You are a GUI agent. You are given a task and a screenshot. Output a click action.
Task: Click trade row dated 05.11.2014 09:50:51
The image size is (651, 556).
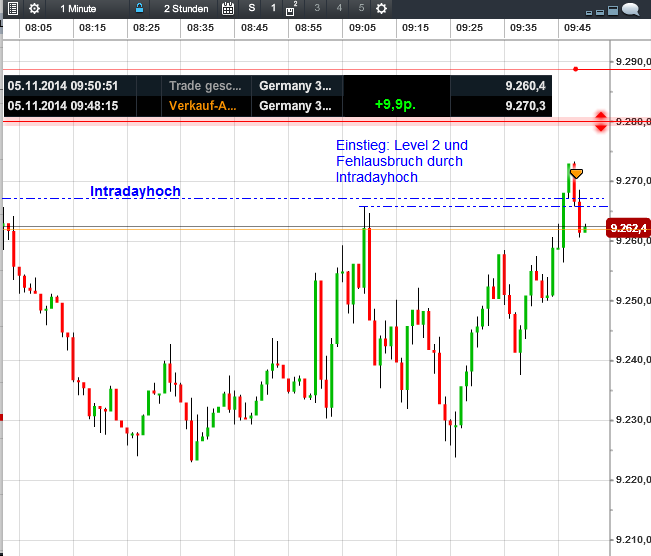click(277, 86)
